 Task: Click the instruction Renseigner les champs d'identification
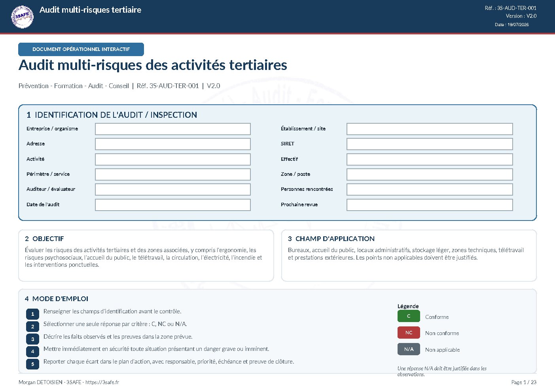(x=112, y=311)
